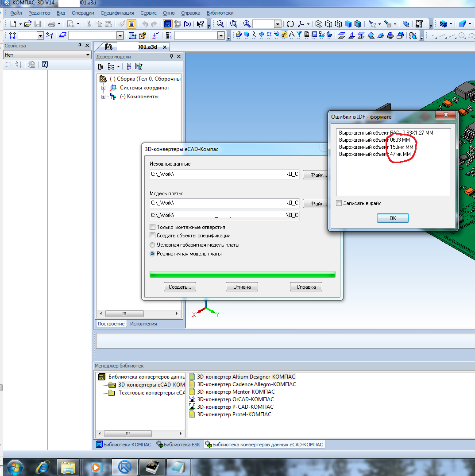Click the Создать... button
475x476 pixels.
click(180, 287)
